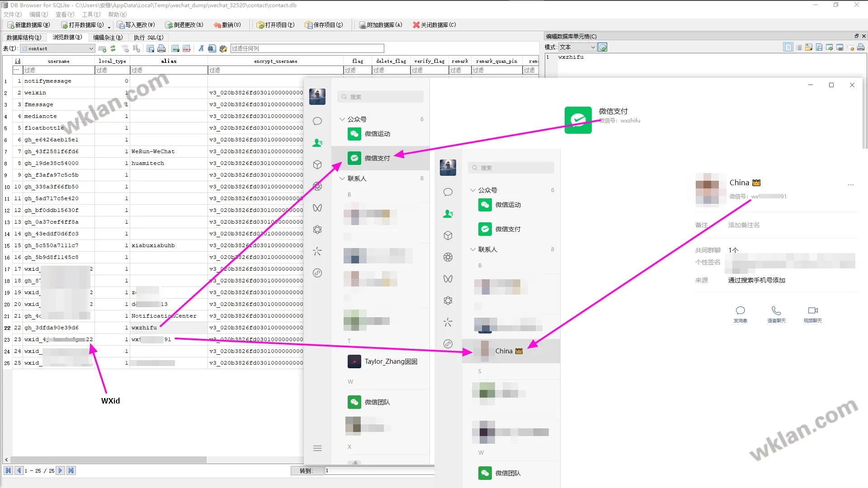Open hamburger menu at bottom of left WeChat sidebar
The width and height of the screenshot is (868, 488).
point(317,448)
